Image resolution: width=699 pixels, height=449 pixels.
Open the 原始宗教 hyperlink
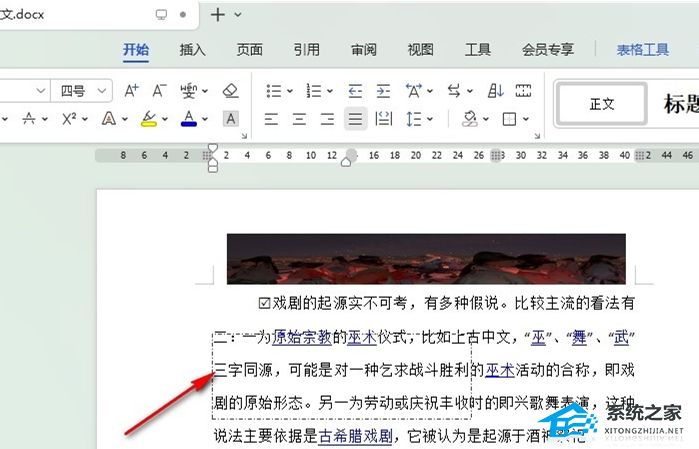click(x=302, y=337)
